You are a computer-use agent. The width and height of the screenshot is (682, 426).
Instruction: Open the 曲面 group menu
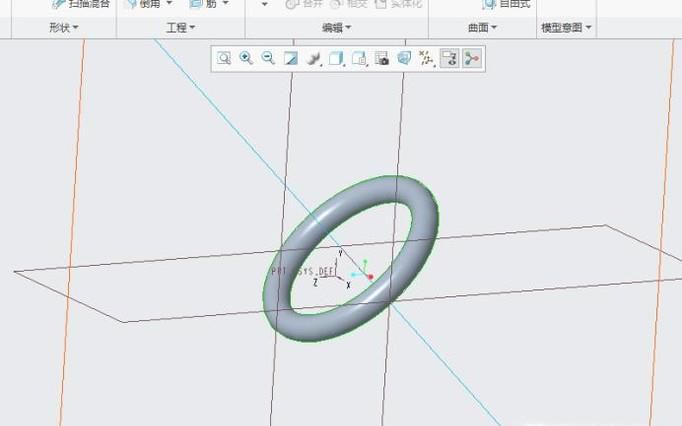pos(482,28)
